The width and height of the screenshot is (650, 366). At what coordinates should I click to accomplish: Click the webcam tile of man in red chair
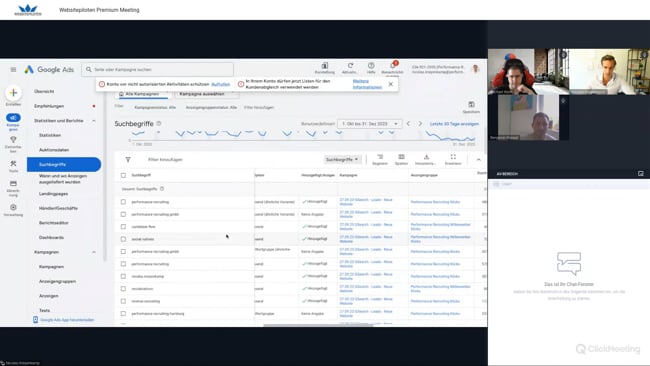tap(529, 72)
